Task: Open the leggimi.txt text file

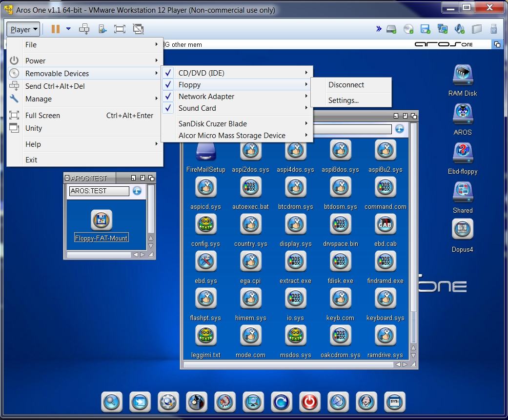Action: (x=205, y=336)
